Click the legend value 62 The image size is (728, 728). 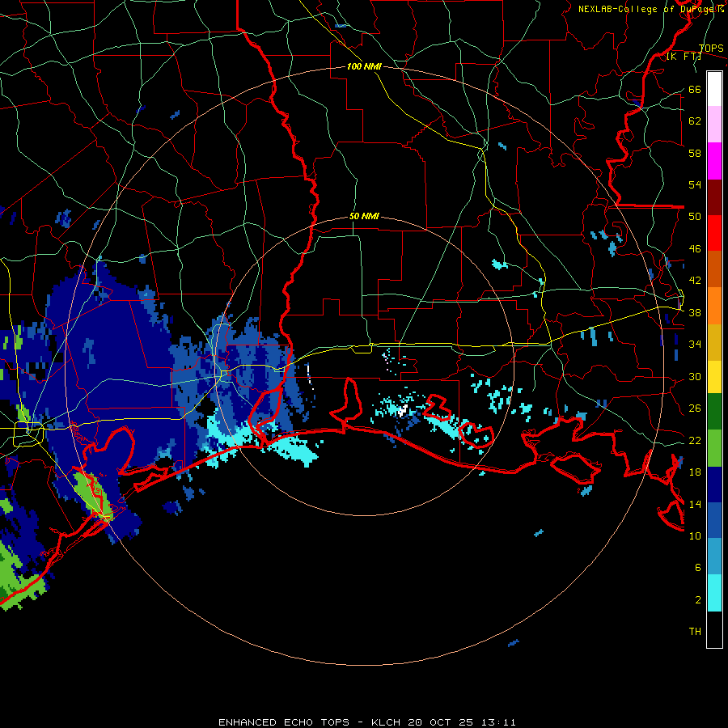pyautogui.click(x=695, y=121)
